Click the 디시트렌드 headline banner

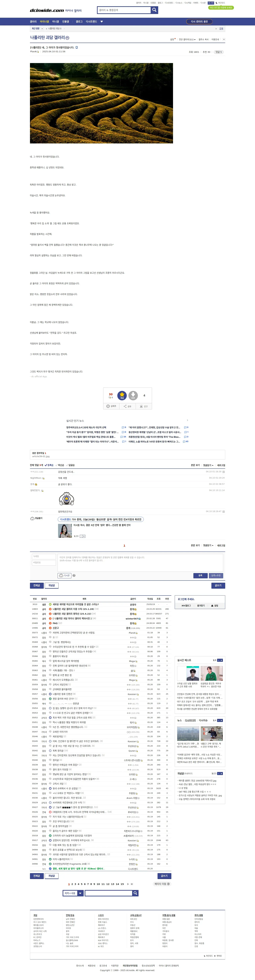click(x=101, y=519)
